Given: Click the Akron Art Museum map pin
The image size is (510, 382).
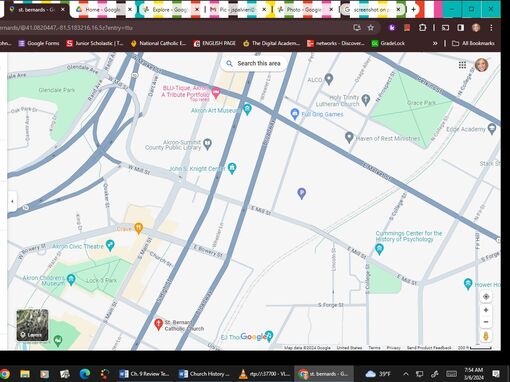Looking at the screenshot, I should [x=247, y=109].
